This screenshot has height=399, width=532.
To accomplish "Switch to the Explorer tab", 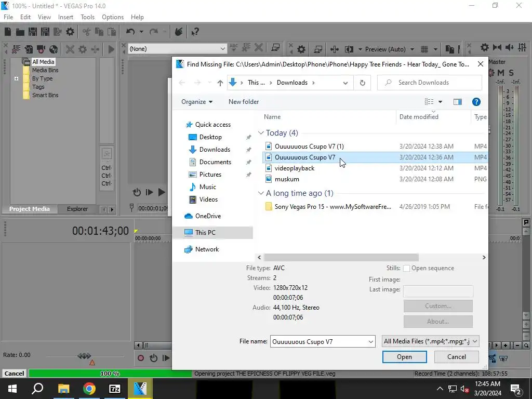I will (x=77, y=209).
